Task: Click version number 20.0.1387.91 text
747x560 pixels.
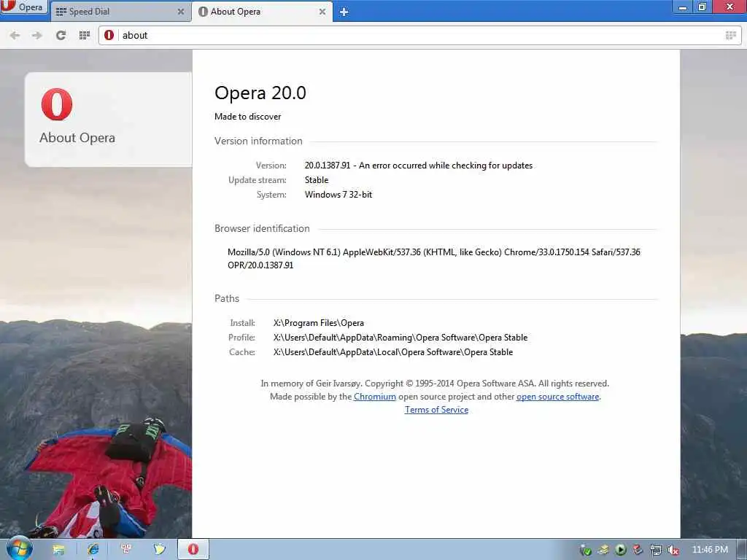Action: (x=328, y=166)
